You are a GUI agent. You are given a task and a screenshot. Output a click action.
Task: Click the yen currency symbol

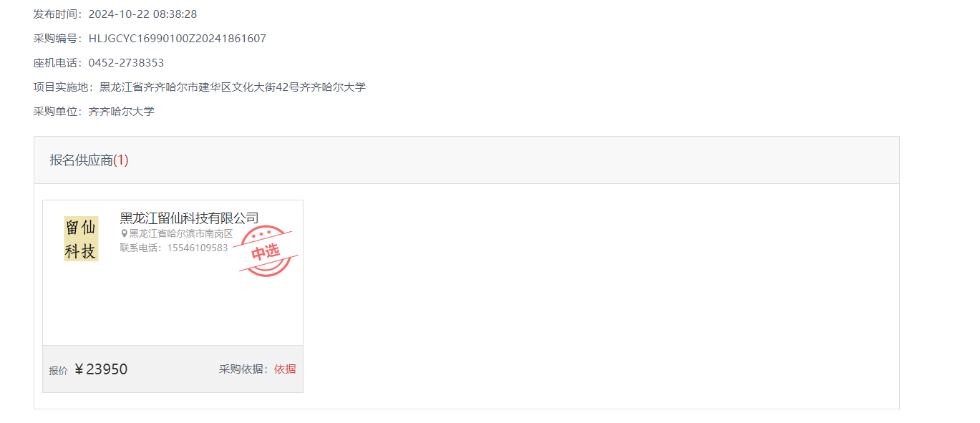[79, 369]
